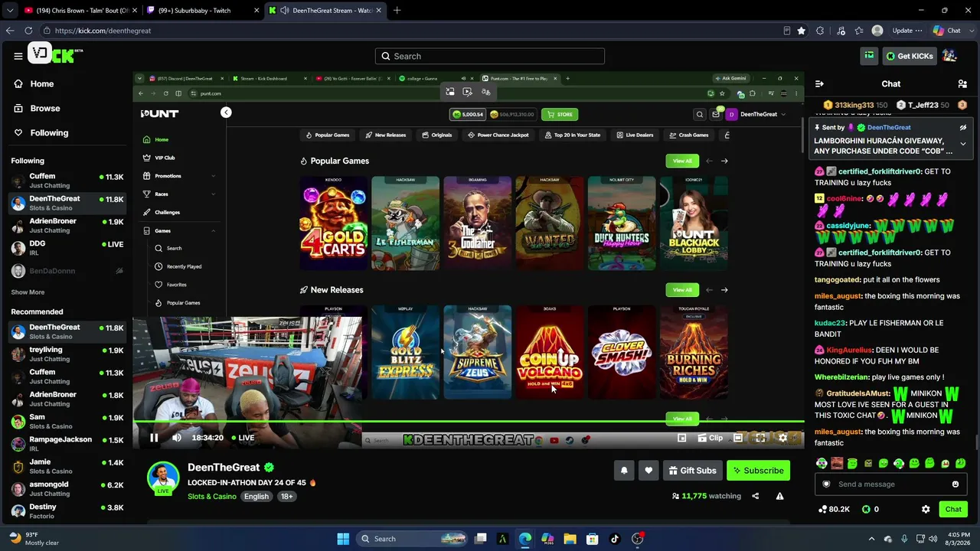Open a new browser tab
This screenshot has width=980, height=551.
(397, 11)
